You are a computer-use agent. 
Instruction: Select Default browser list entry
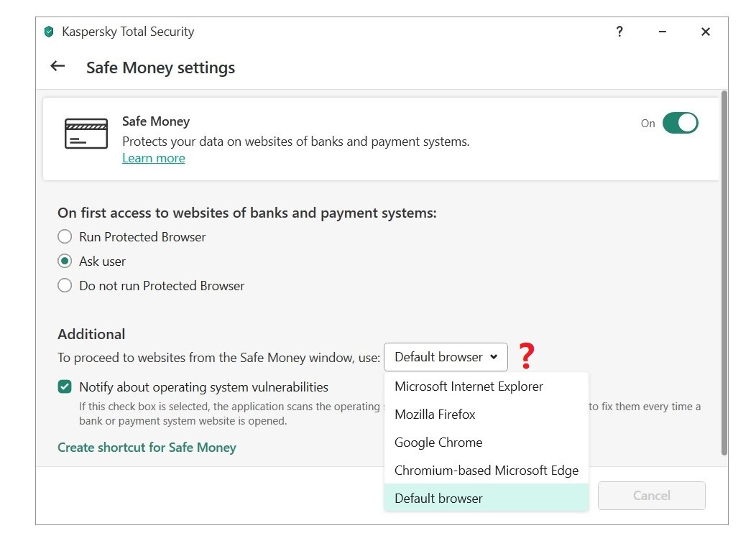438,499
